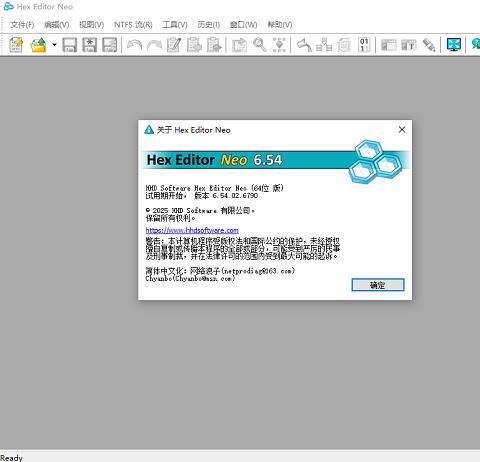This screenshot has width=480, height=462.
Task: Open the 窗口(W) menu
Action: tap(243, 25)
